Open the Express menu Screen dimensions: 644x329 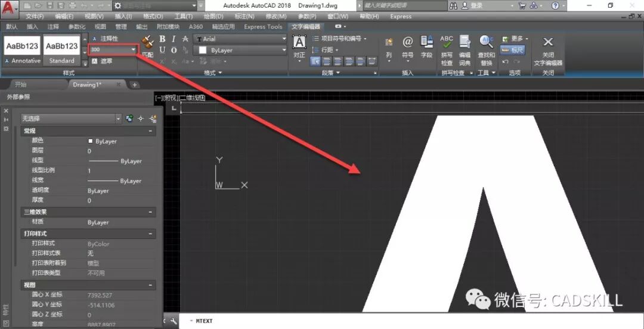click(x=401, y=17)
